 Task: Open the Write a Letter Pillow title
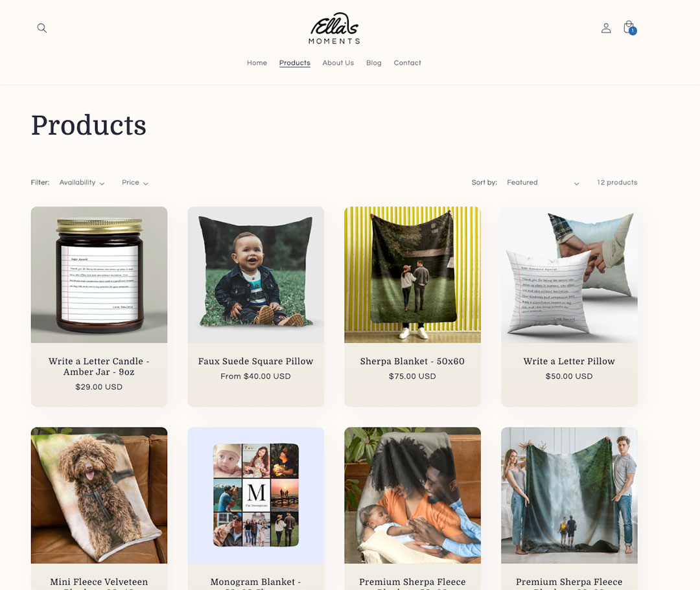coord(569,361)
